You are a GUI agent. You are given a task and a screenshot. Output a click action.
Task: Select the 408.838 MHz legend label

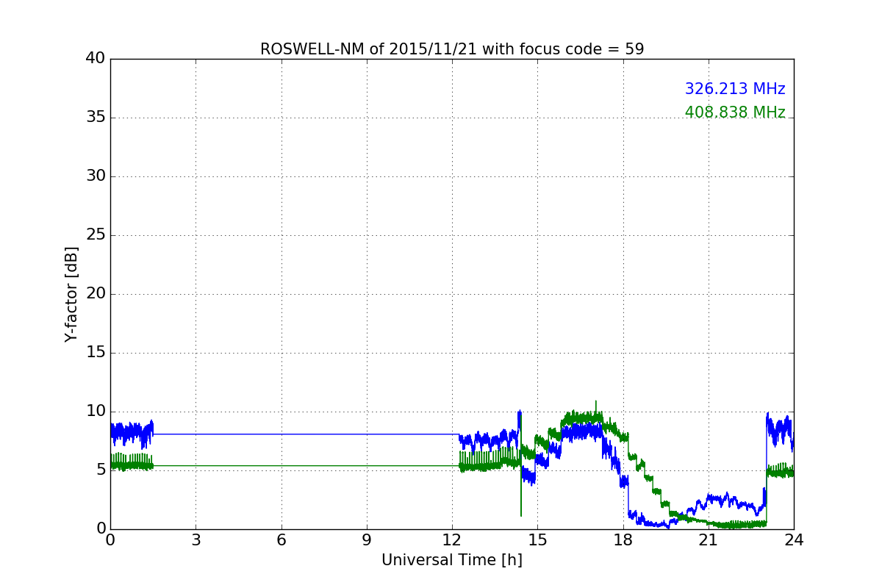[x=735, y=112]
